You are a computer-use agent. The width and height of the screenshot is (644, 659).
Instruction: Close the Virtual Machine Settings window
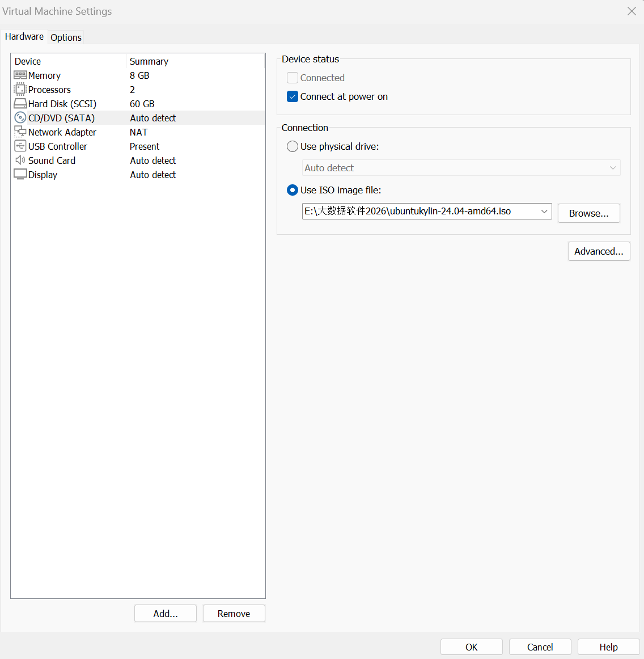coord(632,11)
